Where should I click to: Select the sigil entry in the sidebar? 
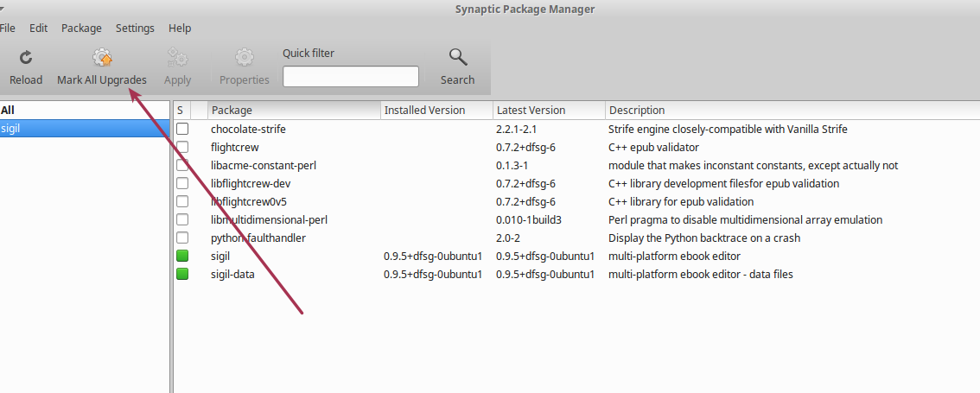coord(10,129)
